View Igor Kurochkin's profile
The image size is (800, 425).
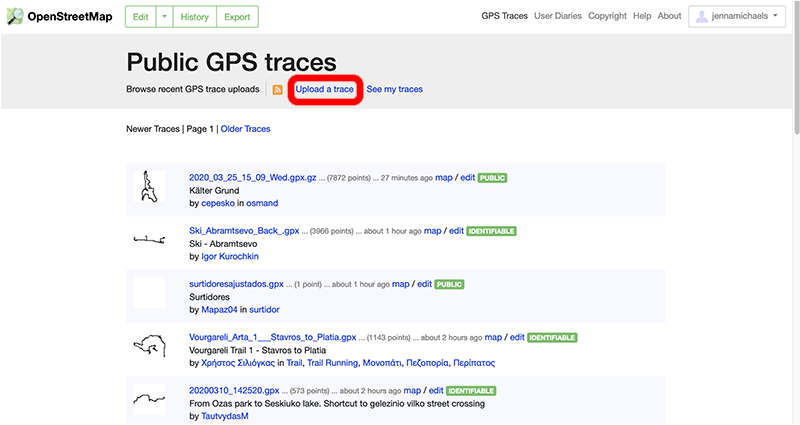point(230,256)
